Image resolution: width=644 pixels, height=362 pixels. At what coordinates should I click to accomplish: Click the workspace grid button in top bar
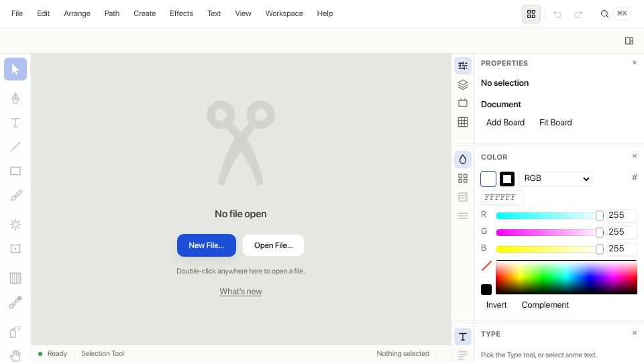point(531,14)
